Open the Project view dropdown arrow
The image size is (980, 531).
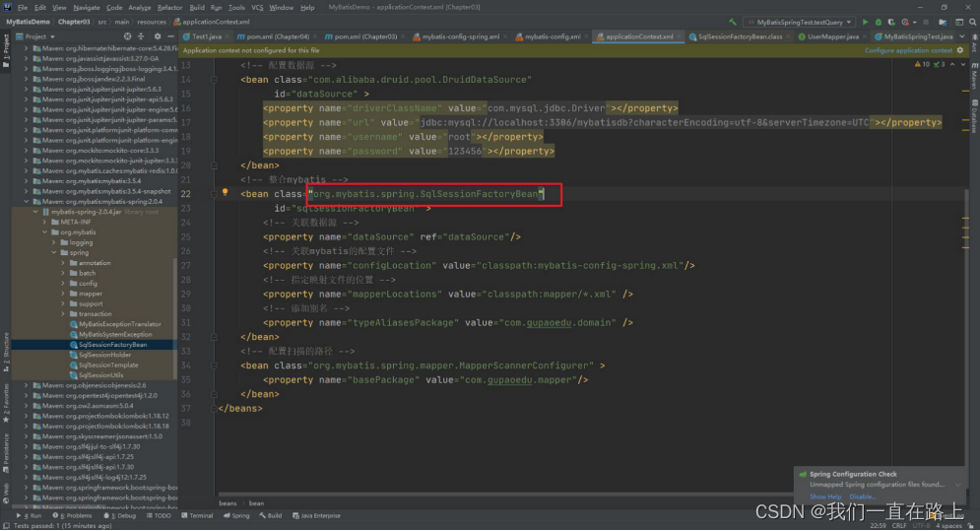(52, 36)
